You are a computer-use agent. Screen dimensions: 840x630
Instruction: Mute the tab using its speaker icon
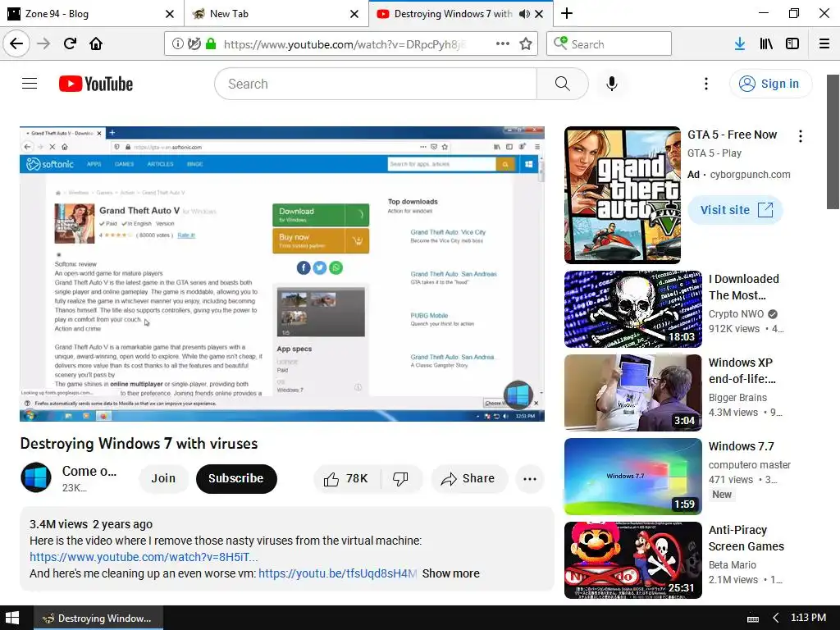[524, 14]
